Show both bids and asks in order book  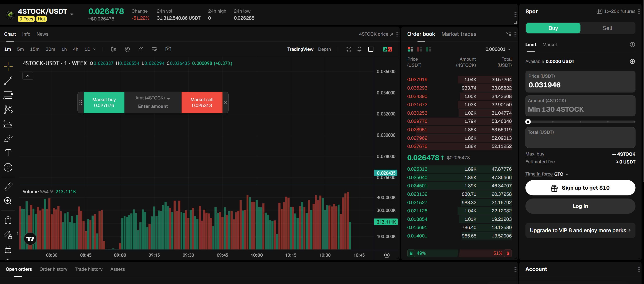[x=410, y=49]
